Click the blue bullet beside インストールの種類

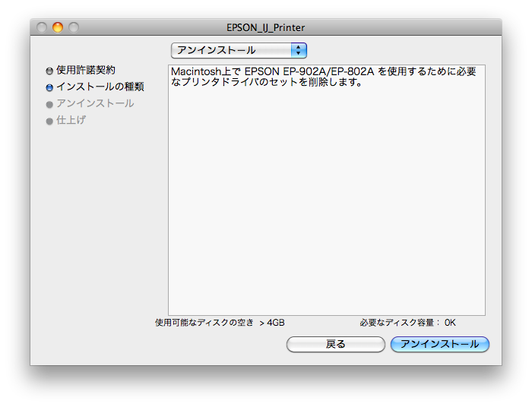(49, 87)
